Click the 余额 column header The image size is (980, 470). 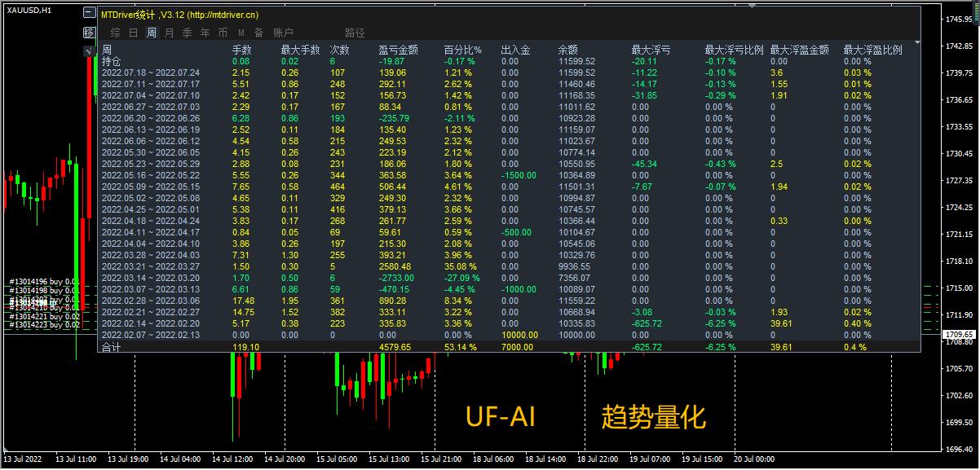[x=568, y=50]
